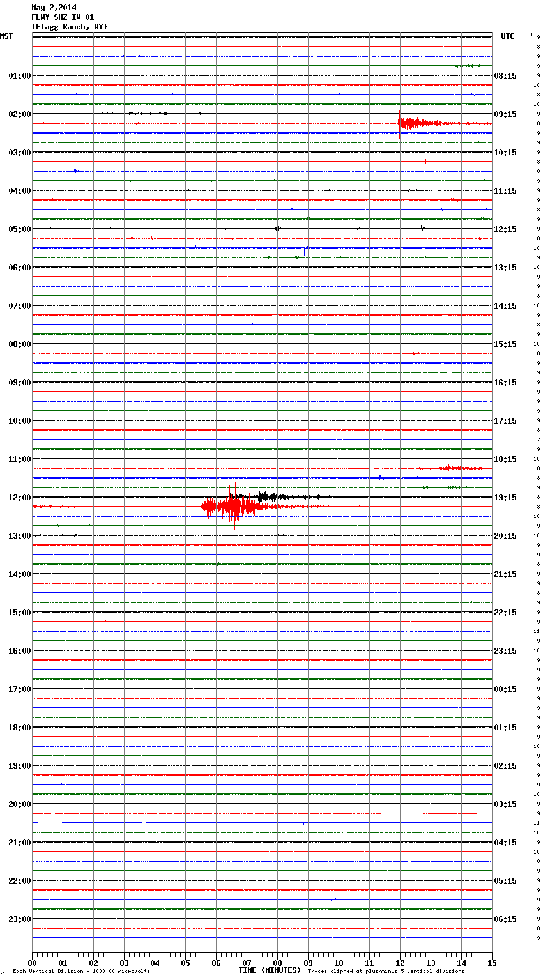This screenshot has width=543, height=980.
Task: Click the 12:15 UTC time label
Action: [x=505, y=229]
